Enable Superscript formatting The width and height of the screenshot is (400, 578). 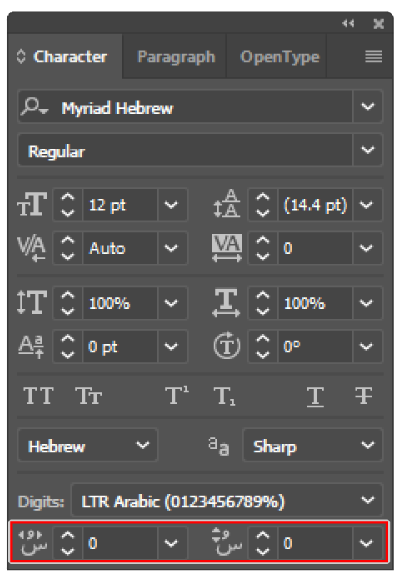coord(177,396)
